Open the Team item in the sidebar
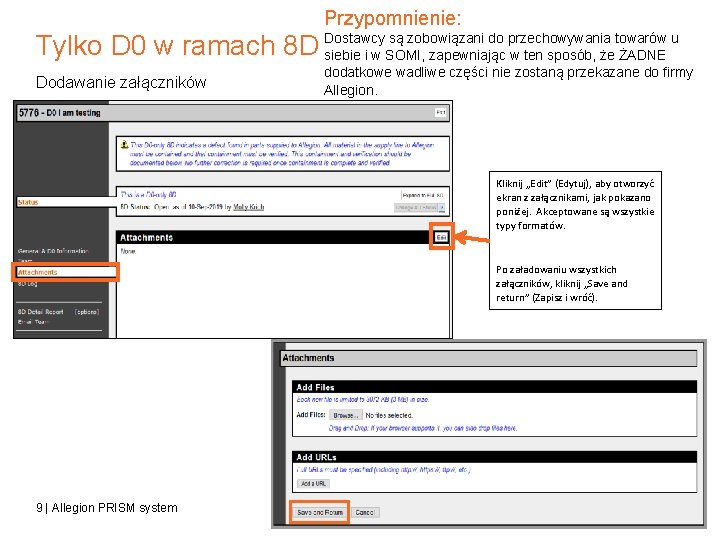 tap(24, 261)
